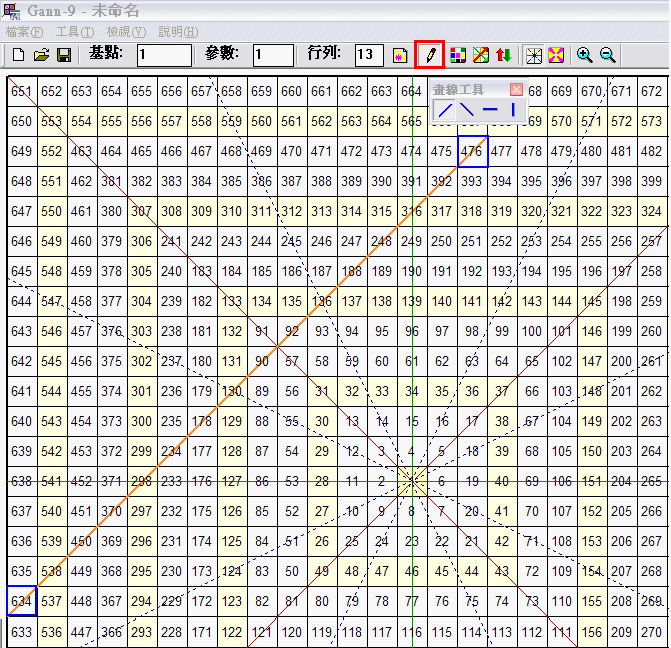Click cell 638 on the green horizontal line

22,481
